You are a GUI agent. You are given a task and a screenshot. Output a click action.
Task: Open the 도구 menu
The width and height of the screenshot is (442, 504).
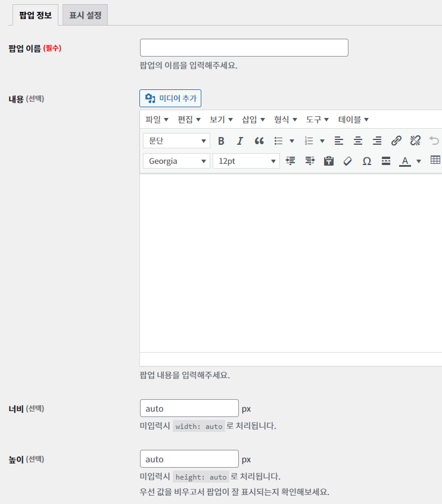pos(318,120)
